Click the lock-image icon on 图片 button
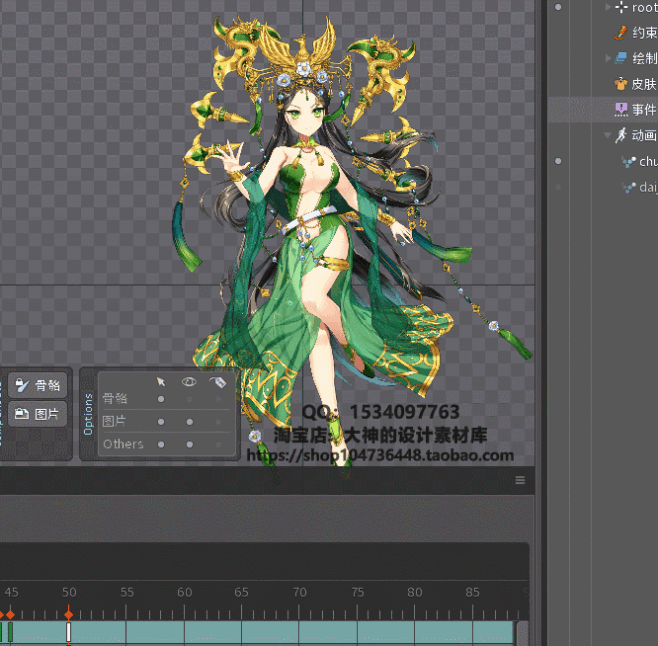 (22, 414)
